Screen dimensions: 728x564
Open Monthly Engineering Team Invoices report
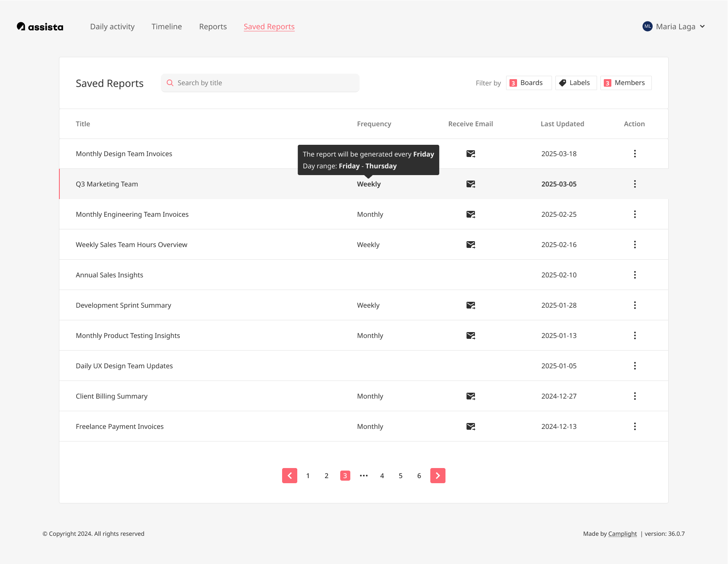[x=132, y=214]
